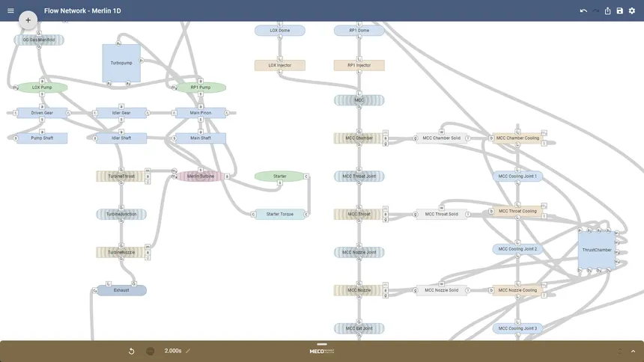Edit simulation time with the pencil icon
Screen dimensions: 644x362
coord(188,351)
